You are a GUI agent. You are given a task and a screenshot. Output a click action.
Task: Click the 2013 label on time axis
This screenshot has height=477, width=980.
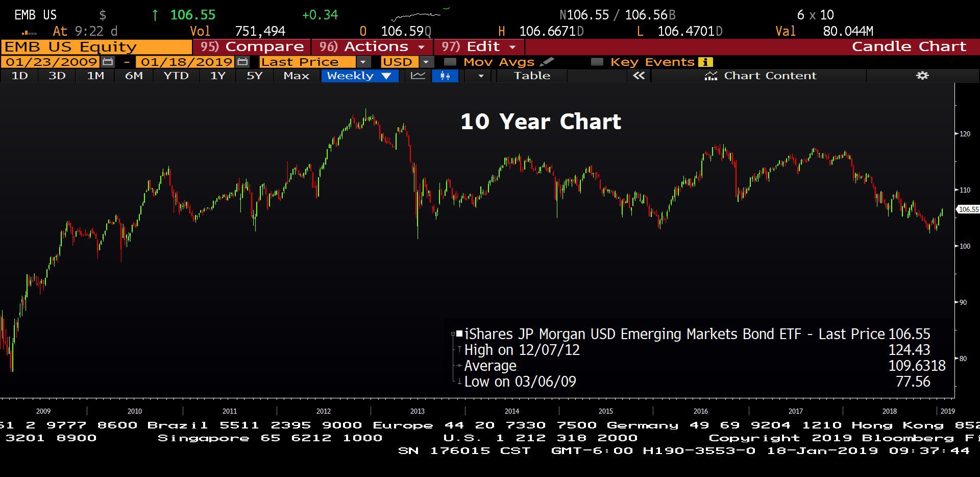point(417,411)
